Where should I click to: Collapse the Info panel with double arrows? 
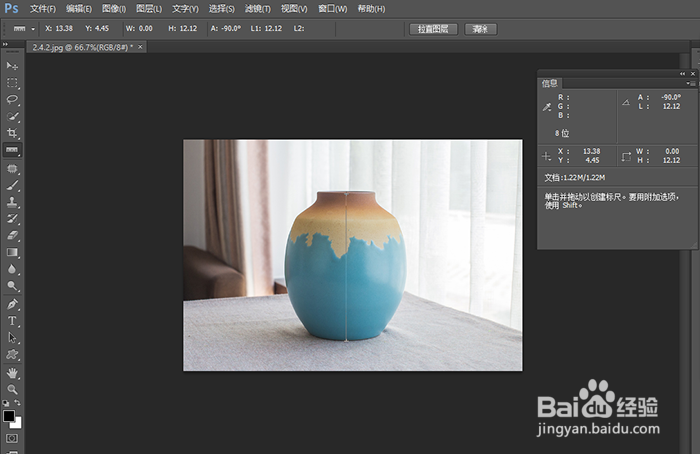point(682,74)
